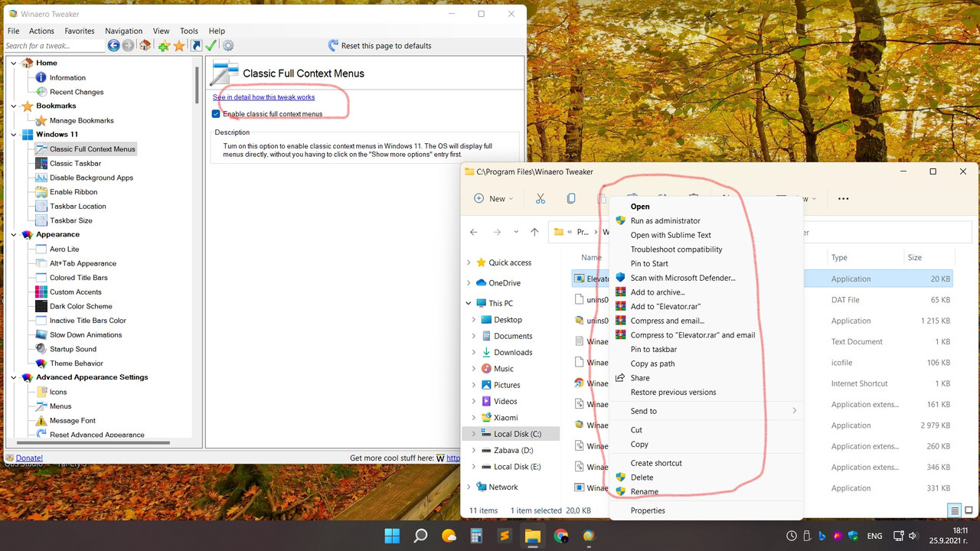Click the weather widget icon on taskbar
The height and width of the screenshot is (551, 980).
coord(449,536)
